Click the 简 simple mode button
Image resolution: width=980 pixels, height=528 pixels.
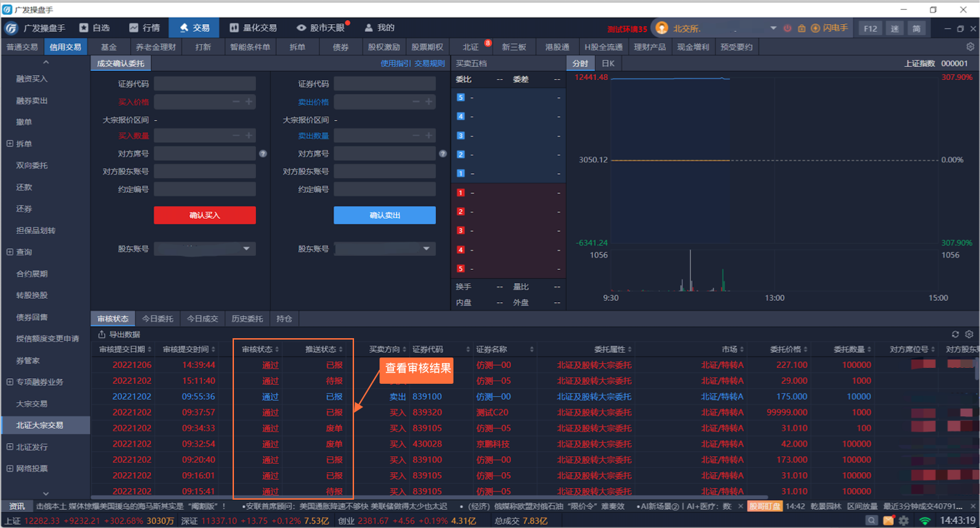(916, 28)
